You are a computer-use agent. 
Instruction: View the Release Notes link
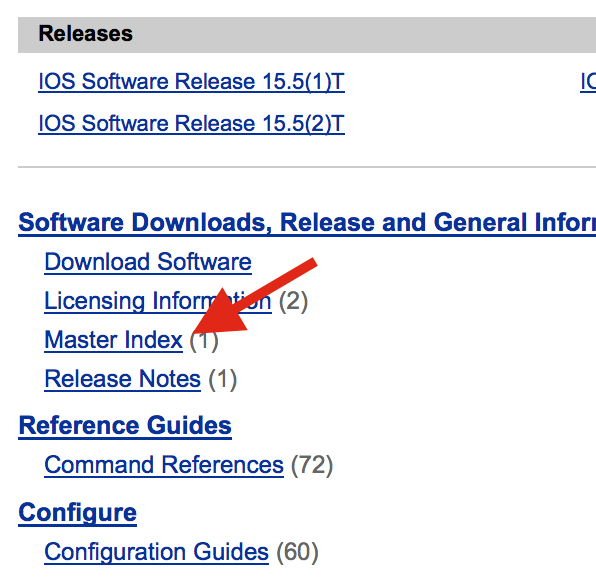pos(122,379)
